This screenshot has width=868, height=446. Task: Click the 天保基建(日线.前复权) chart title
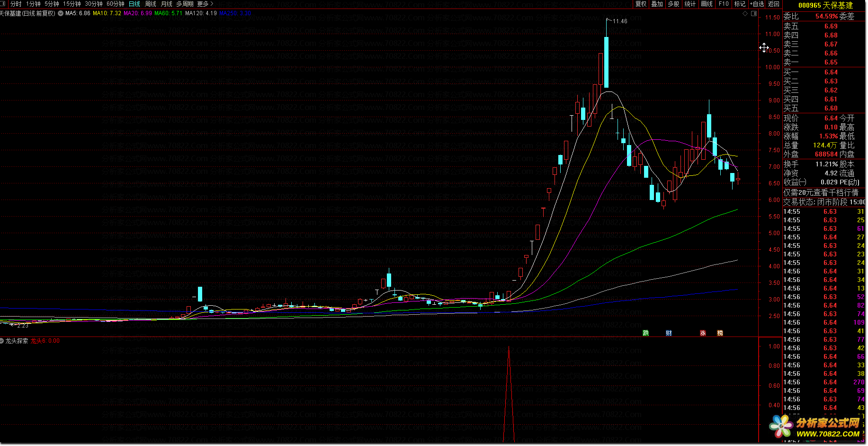tap(27, 13)
